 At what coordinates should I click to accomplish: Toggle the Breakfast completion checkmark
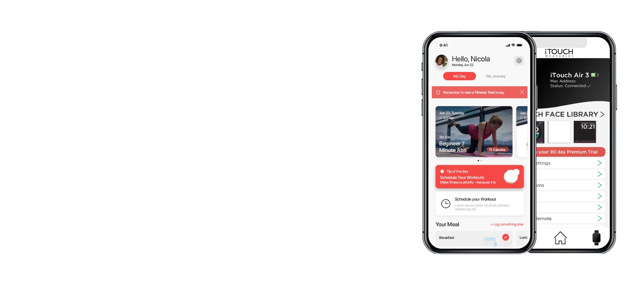(x=505, y=237)
